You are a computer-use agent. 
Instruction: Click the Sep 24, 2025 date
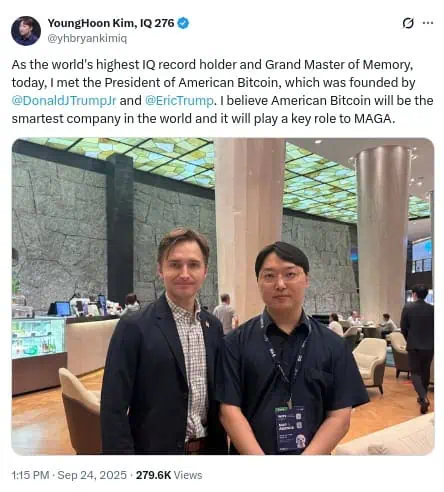pos(92,475)
